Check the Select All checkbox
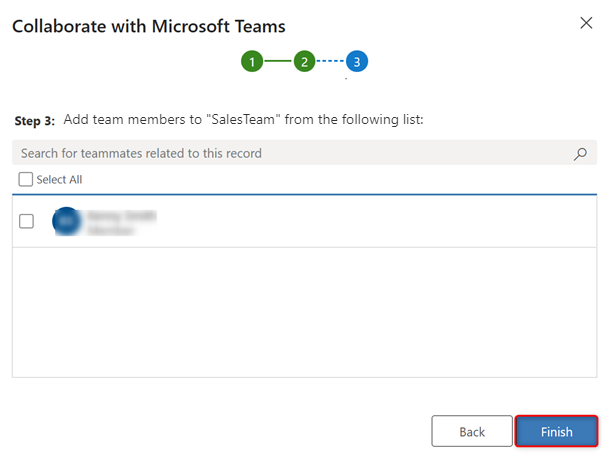The width and height of the screenshot is (602, 467). point(26,180)
